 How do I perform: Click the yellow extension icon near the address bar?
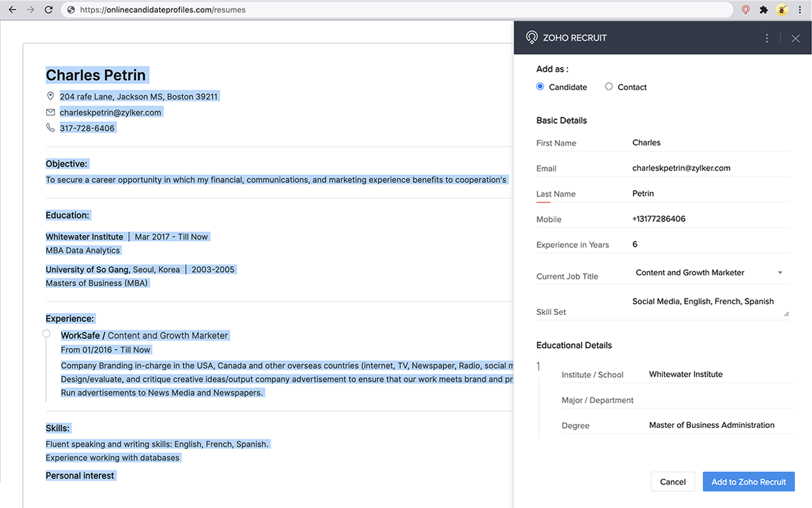[x=782, y=10]
